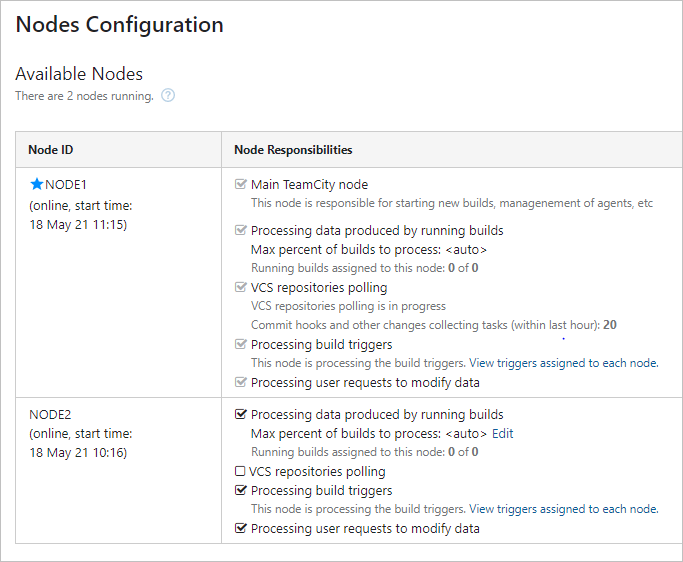Toggle NODE1 Processing build triggers checkbox
Viewport: 683px width, 562px height.
(x=240, y=344)
